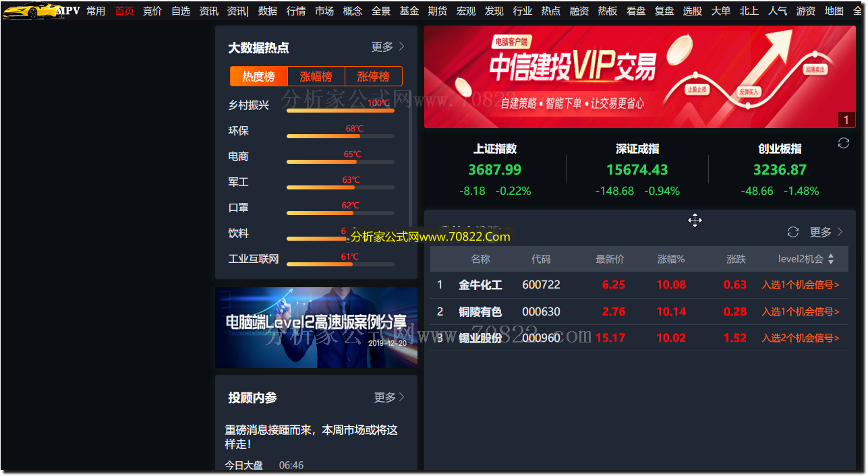Select 看盘 in the menu bar
This screenshot has width=868, height=476.
[636, 11]
